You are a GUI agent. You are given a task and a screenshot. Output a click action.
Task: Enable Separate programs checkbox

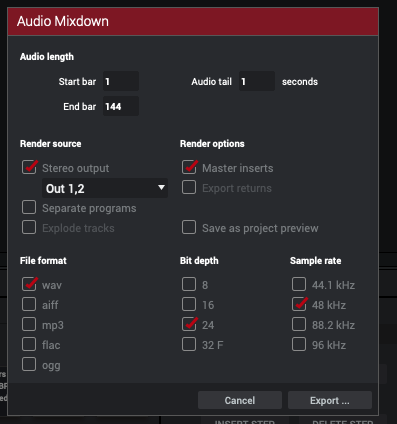coord(29,207)
